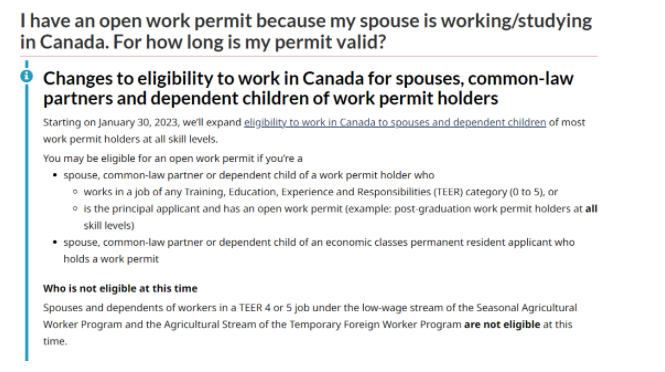Select the work permit holder who bullet
The image size is (665, 372).
pyautogui.click(x=249, y=175)
